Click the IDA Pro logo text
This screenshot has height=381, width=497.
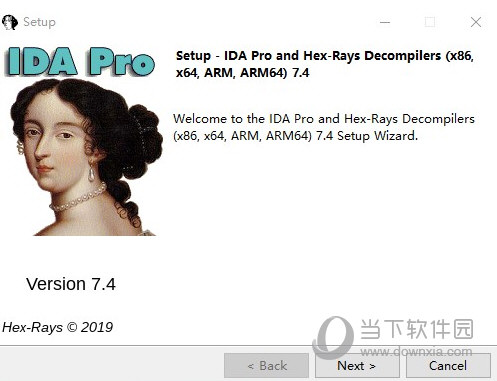pyautogui.click(x=81, y=62)
